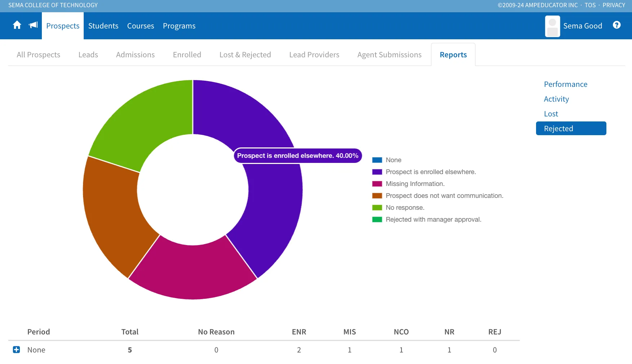Open the Agent Submissions tab

point(389,55)
